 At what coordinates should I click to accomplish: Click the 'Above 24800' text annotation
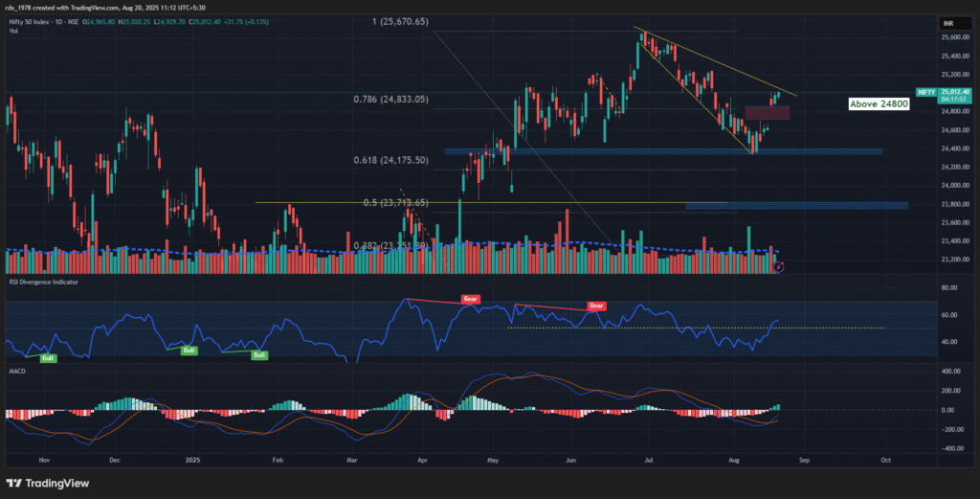tap(879, 103)
